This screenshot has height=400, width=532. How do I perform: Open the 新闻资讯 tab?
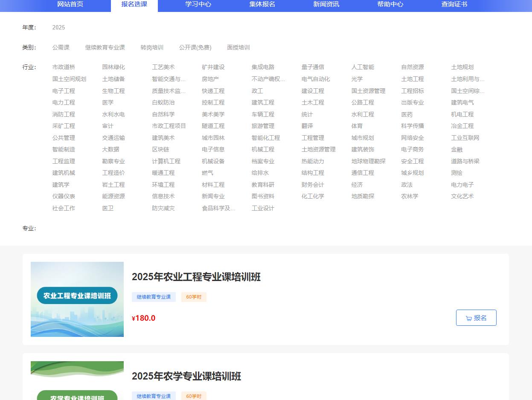(x=326, y=4)
